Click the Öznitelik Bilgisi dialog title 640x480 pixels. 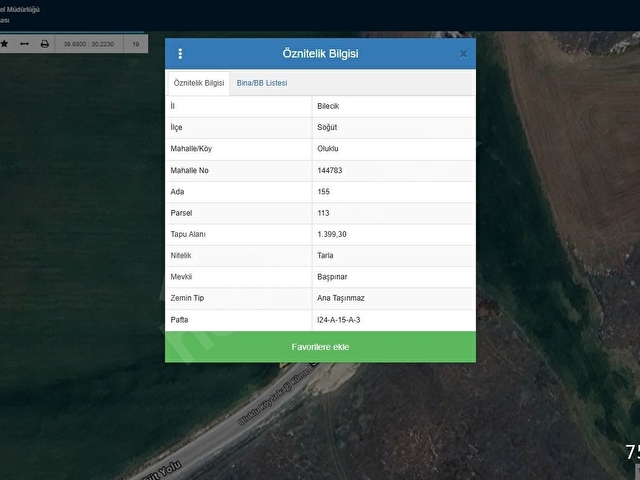pyautogui.click(x=320, y=53)
